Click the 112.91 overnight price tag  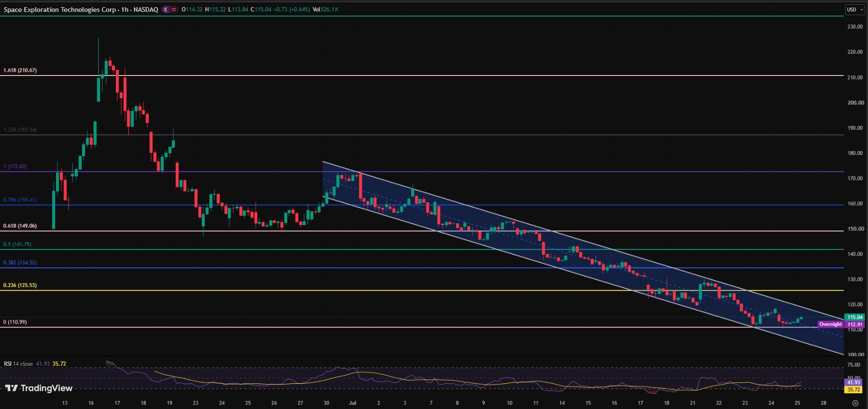pos(855,324)
